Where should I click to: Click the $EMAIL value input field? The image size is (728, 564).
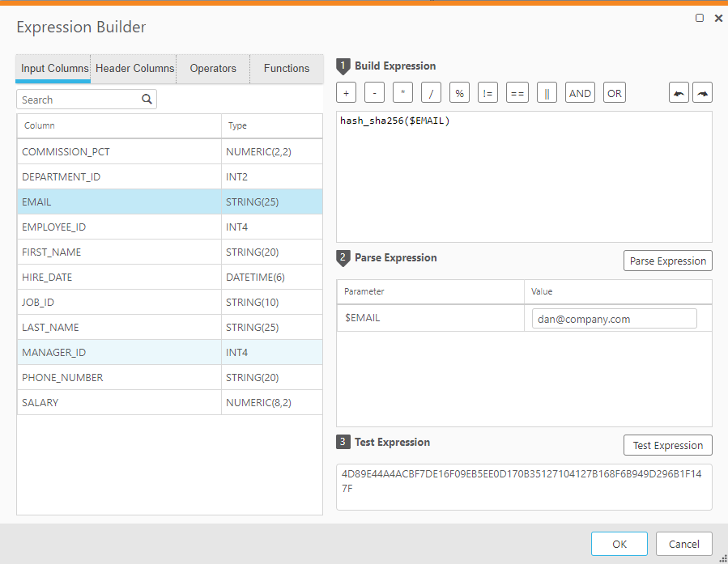[614, 318]
